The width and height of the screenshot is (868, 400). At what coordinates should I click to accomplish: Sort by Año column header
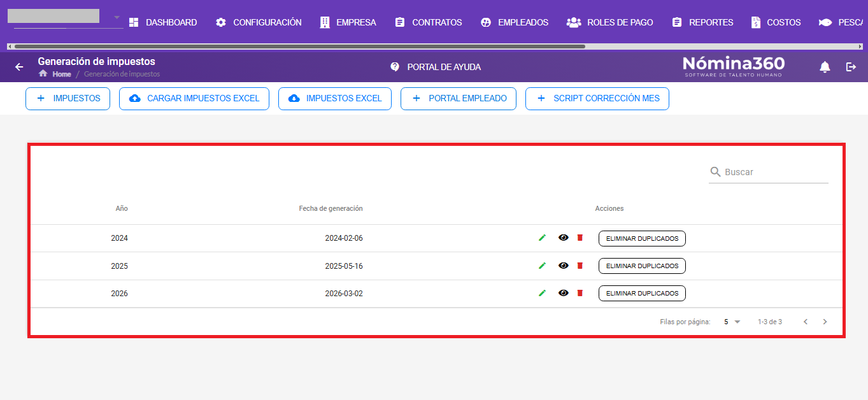point(122,208)
